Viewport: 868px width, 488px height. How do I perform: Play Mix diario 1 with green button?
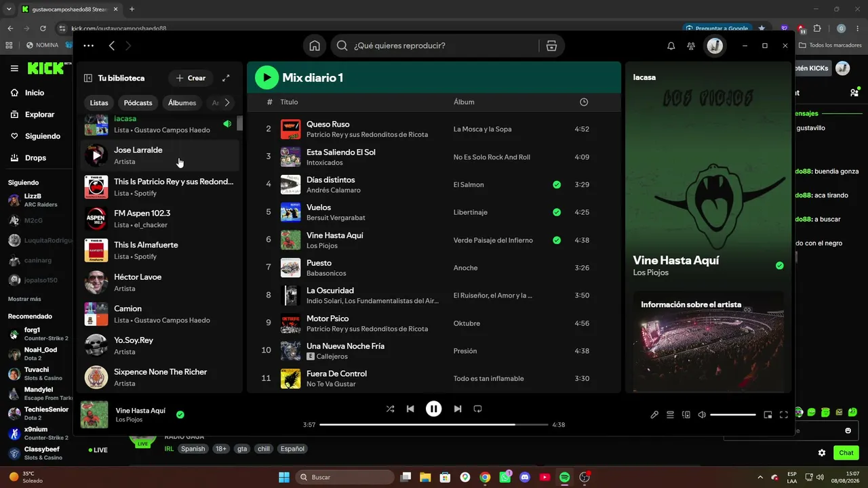pos(267,77)
